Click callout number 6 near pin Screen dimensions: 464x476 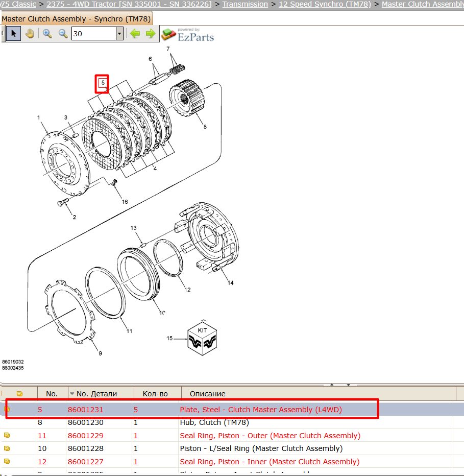click(150, 59)
